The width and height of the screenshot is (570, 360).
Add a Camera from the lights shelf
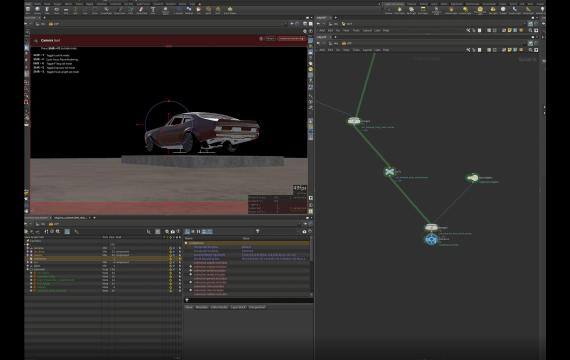tap(389, 10)
